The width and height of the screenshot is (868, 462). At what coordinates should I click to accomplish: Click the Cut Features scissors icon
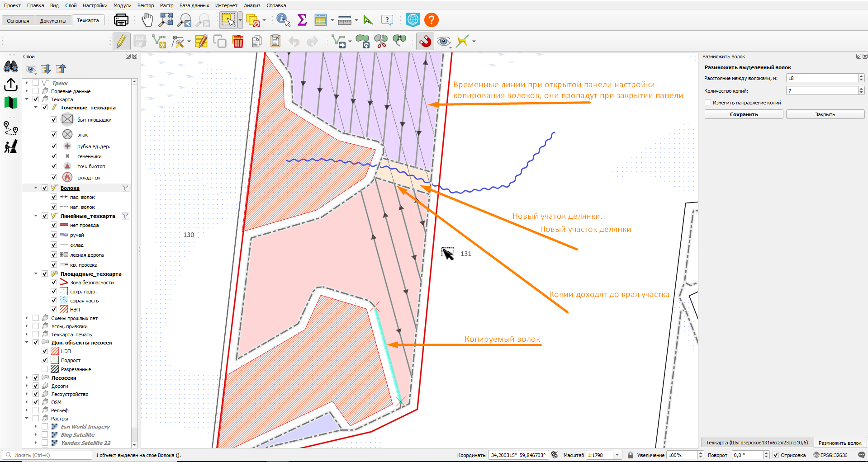pos(381,41)
